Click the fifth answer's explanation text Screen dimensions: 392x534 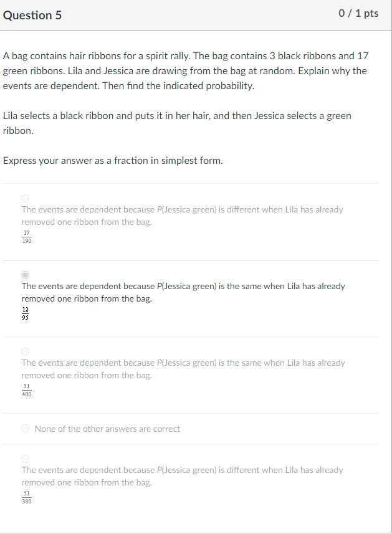(x=182, y=475)
